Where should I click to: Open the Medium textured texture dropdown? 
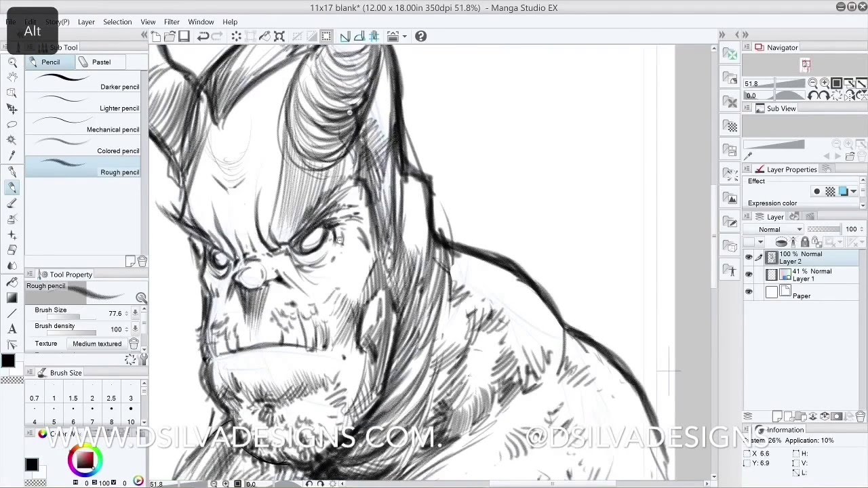(x=97, y=344)
